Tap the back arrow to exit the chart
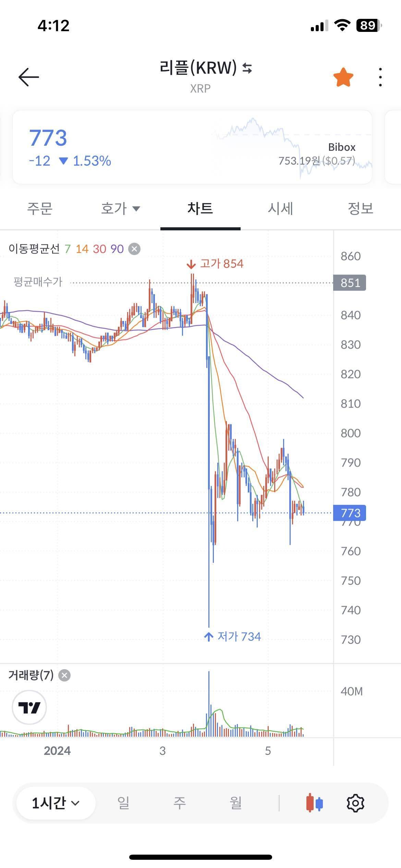Screen dimensions: 401x868 29,76
